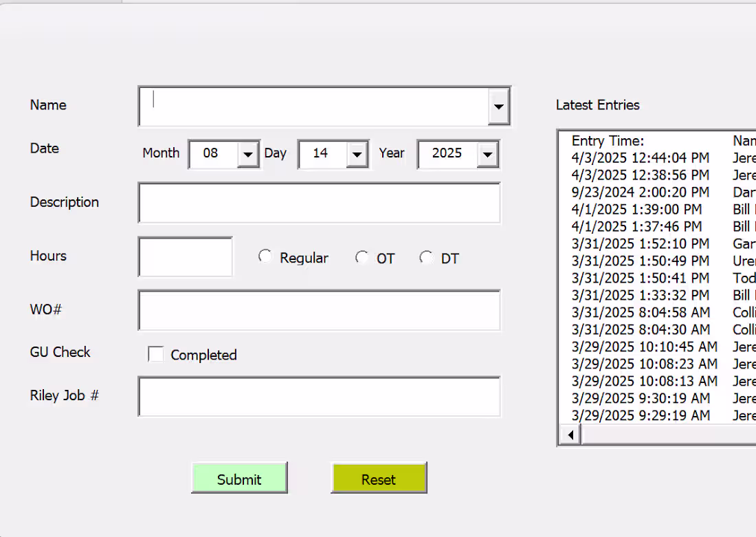This screenshot has height=537, width=756.
Task: Click inside the Description field
Action: coord(320,203)
